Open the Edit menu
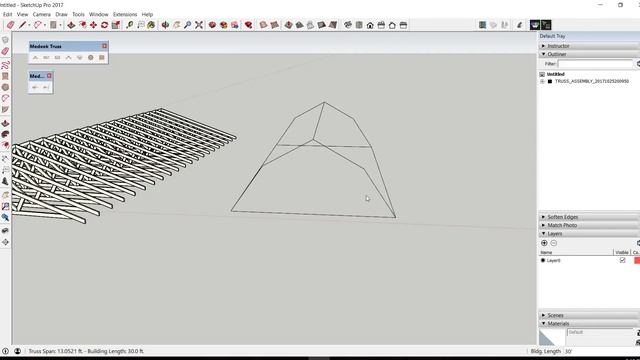640x360 pixels. (x=7, y=14)
